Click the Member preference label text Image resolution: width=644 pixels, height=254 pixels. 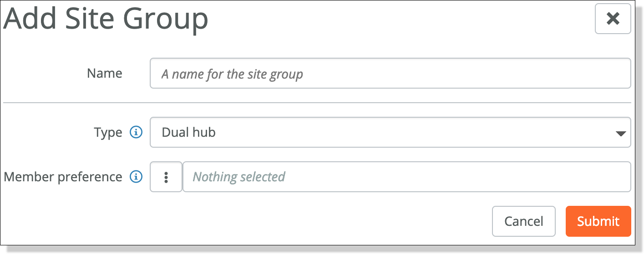63,177
